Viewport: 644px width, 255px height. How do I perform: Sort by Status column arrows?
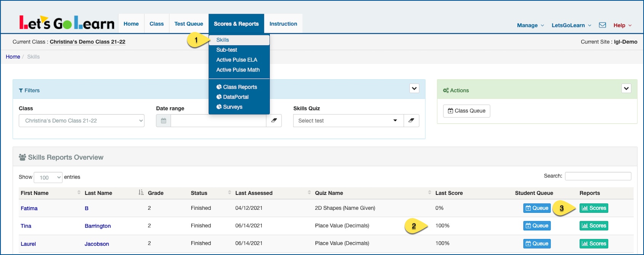point(229,193)
